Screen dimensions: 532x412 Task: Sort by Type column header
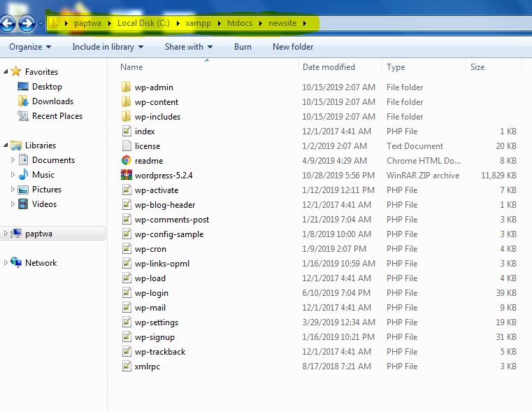[x=396, y=67]
